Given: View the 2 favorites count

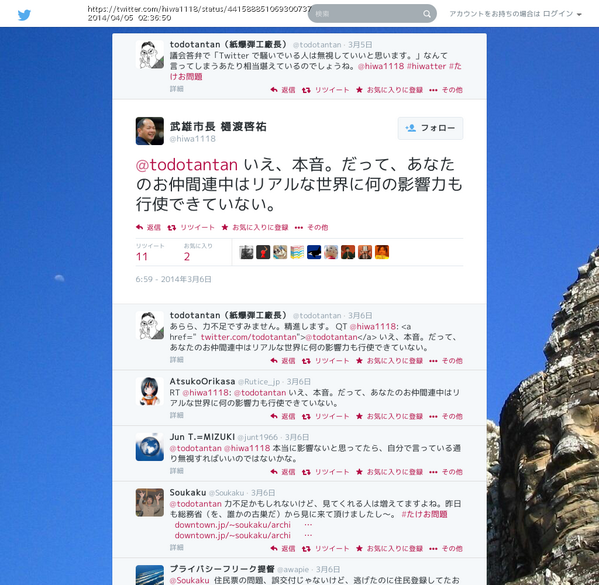Looking at the screenshot, I should click(187, 256).
